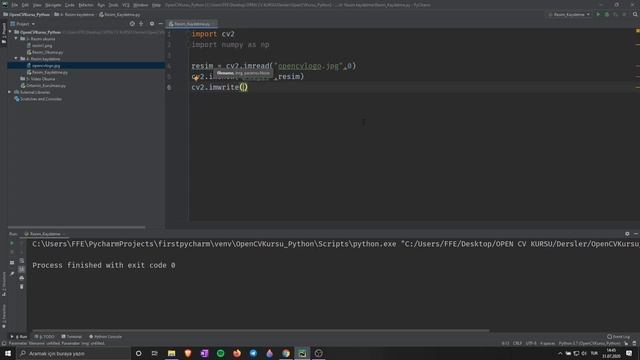Open the Refactor menu
Screen dimensions: 640x360
pos(86,5)
